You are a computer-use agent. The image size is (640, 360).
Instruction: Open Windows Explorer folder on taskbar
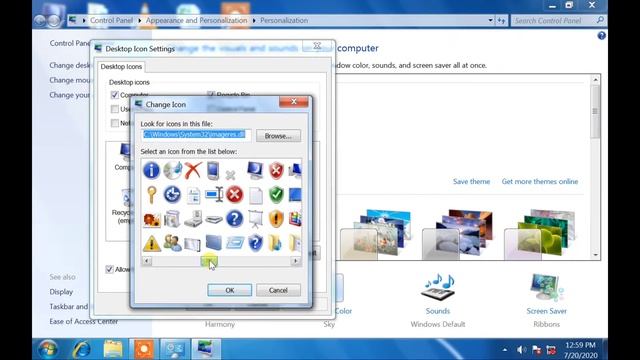coord(113,349)
